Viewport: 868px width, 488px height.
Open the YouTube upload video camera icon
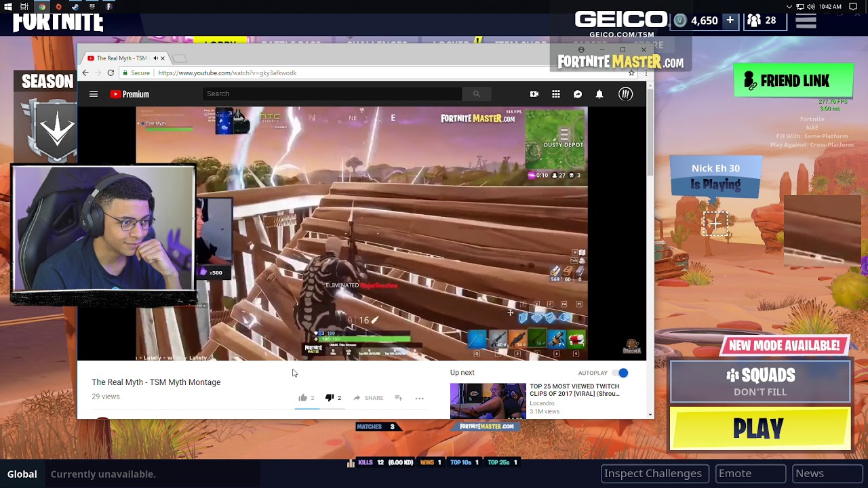(x=534, y=94)
